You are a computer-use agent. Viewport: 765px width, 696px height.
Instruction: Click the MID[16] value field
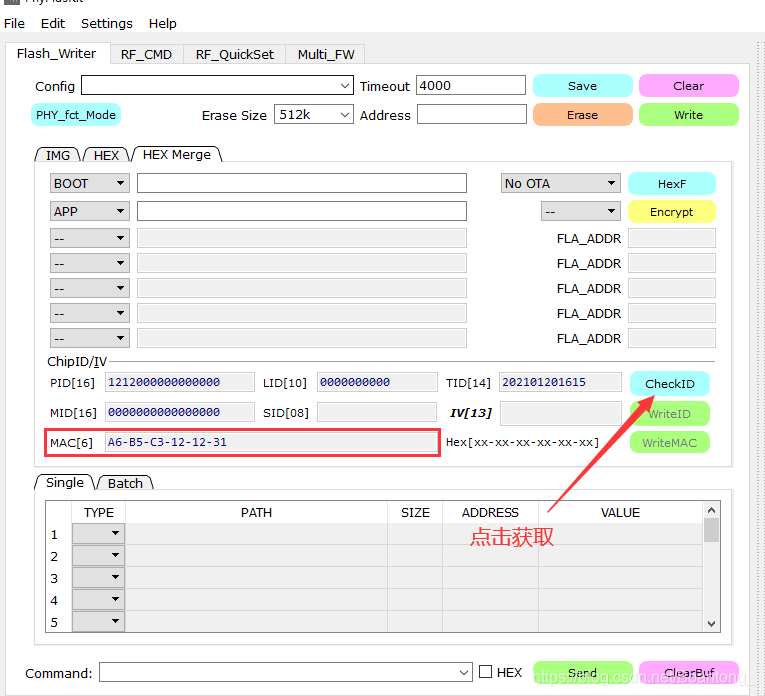coord(180,412)
